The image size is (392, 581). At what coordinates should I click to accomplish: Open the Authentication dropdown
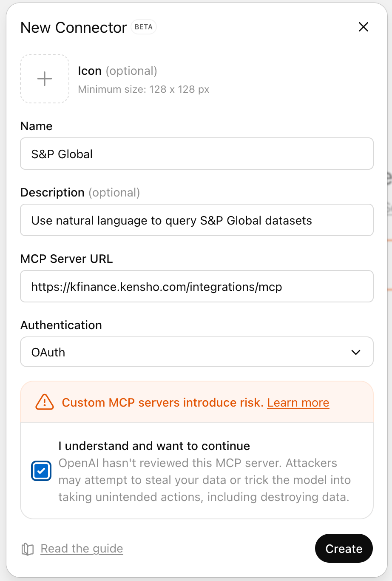coord(196,352)
